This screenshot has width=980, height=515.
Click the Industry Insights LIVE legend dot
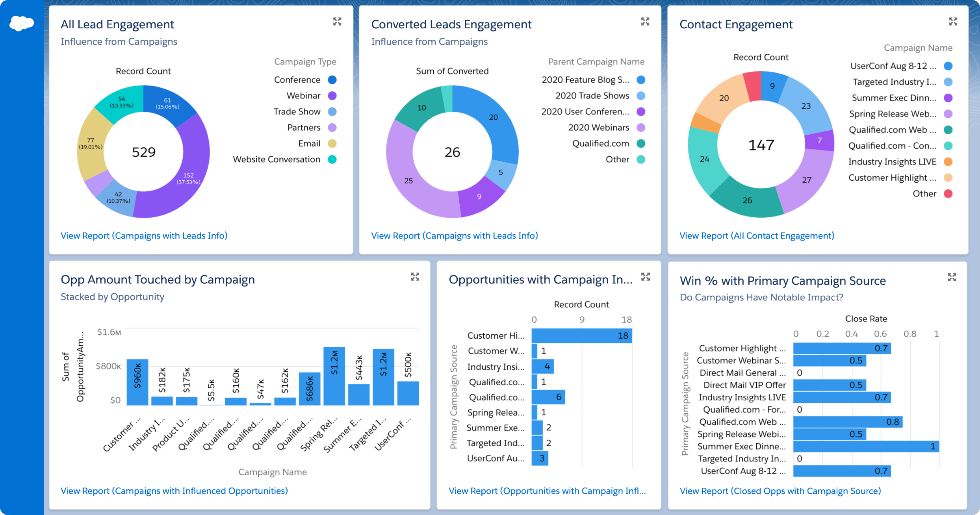948,162
